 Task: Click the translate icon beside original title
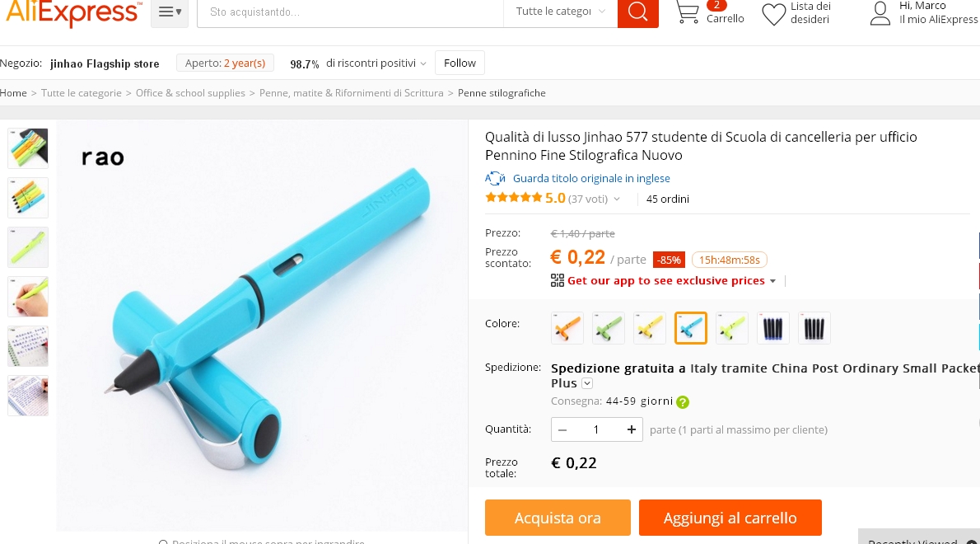point(495,178)
